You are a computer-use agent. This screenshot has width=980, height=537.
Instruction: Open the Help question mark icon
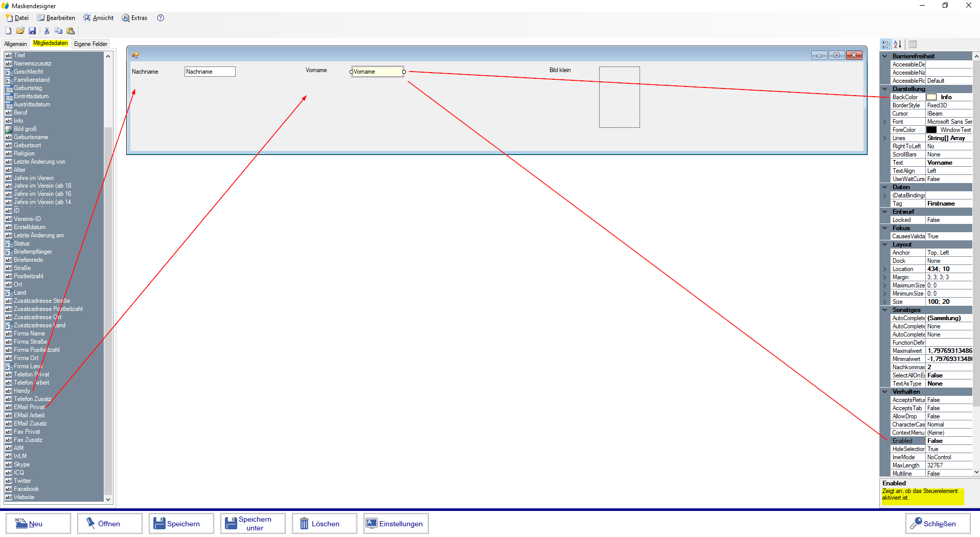click(161, 18)
